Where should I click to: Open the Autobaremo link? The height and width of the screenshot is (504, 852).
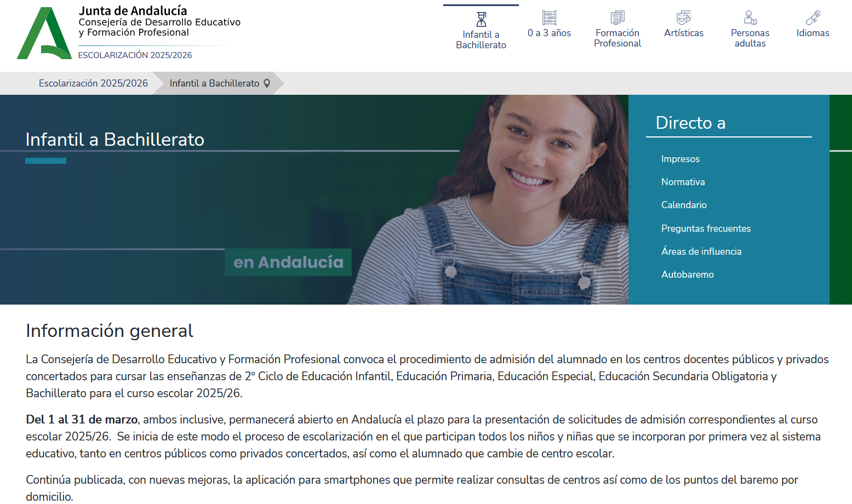coord(688,274)
